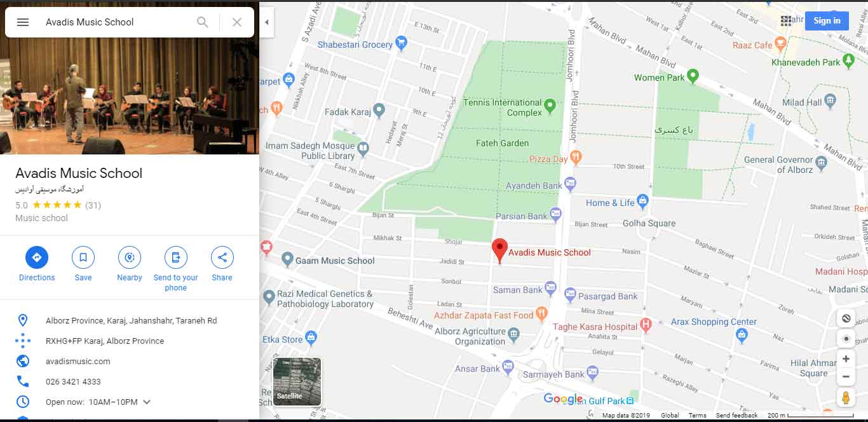Screen dimensions: 868x422
Task: Clear the search with the X icon
Action: [x=237, y=22]
